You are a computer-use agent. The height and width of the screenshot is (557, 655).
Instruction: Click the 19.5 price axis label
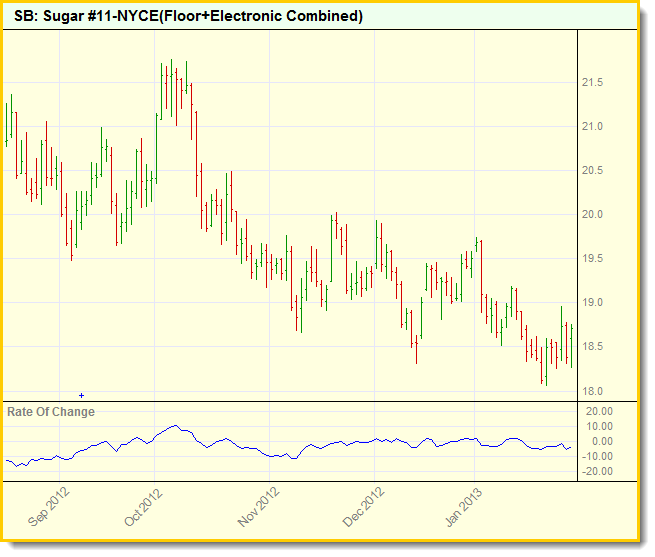point(592,258)
